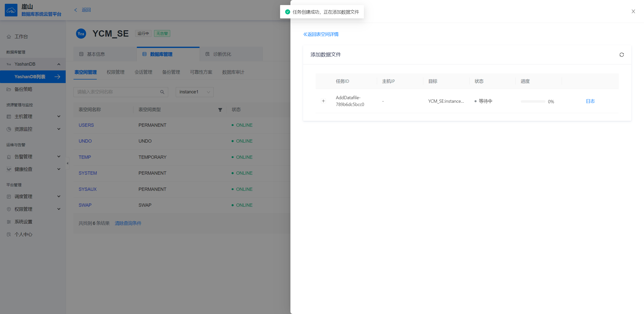Click the 崖山 cloud logo icon
The width and height of the screenshot is (644, 314).
(x=11, y=10)
